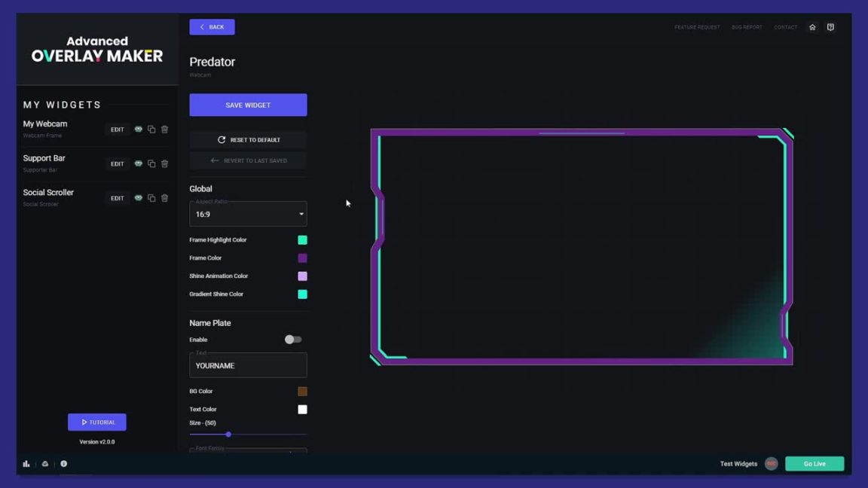This screenshot has height=488, width=868.
Task: Open the home page icon in top bar
Action: pyautogui.click(x=812, y=26)
